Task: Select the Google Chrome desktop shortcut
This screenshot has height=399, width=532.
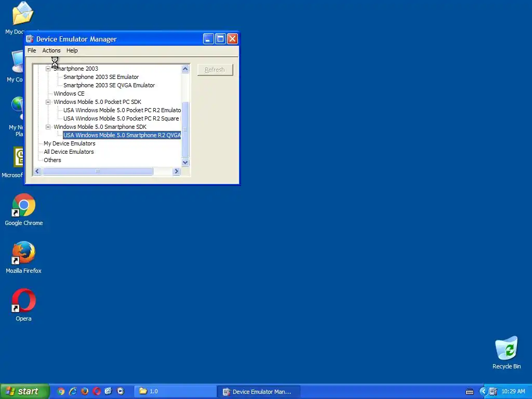Action: coord(24,210)
